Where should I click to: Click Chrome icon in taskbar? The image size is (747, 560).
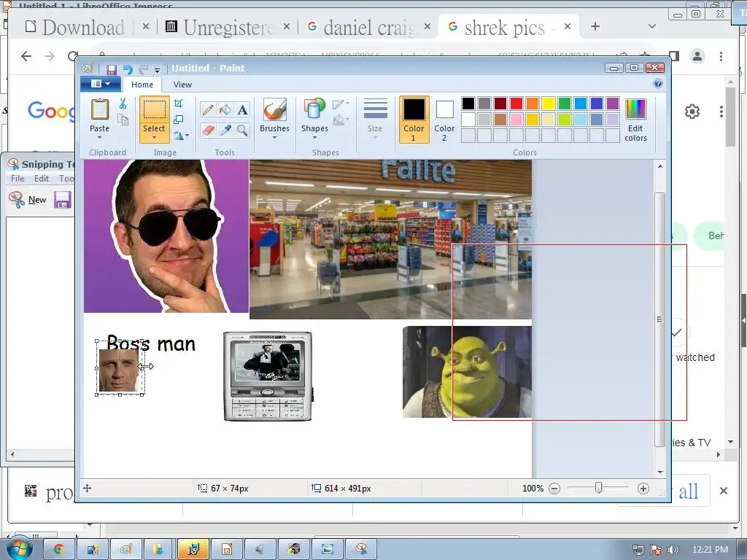pos(58,550)
